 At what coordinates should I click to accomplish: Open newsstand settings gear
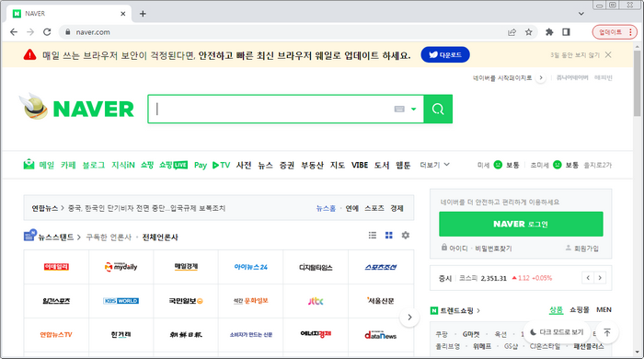406,236
